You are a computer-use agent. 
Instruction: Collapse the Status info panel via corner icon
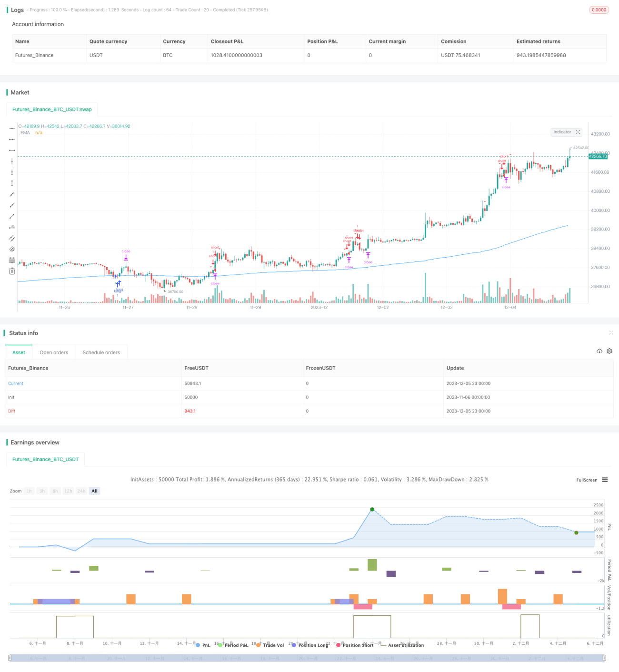pos(611,332)
